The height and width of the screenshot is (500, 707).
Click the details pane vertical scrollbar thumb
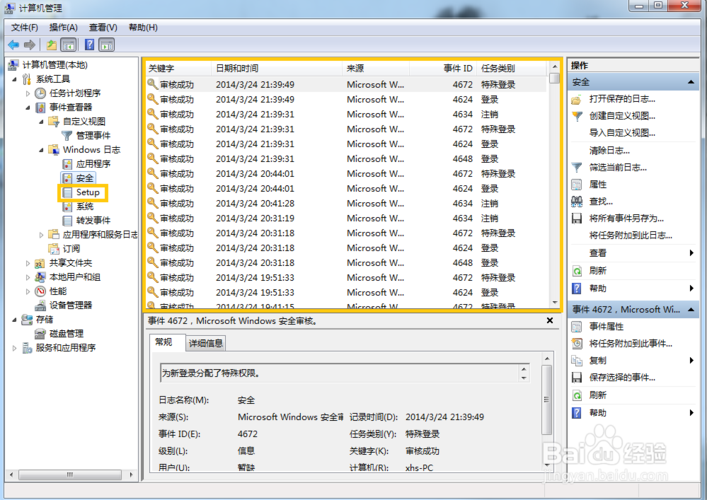[546, 399]
